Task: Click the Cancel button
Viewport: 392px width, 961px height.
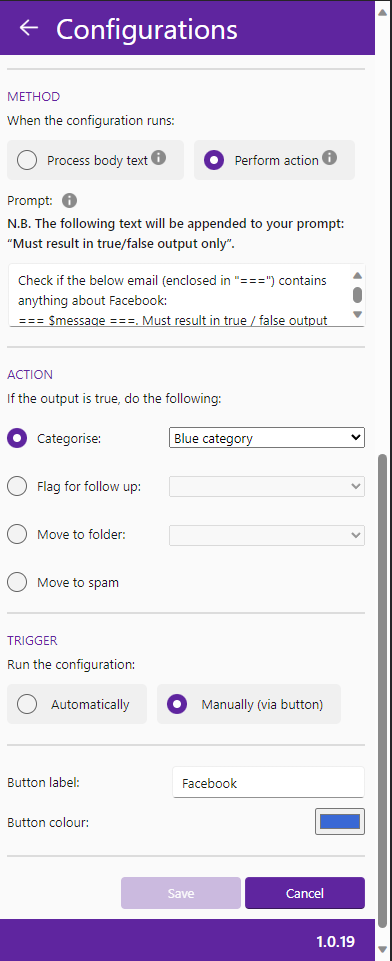Action: 305,893
